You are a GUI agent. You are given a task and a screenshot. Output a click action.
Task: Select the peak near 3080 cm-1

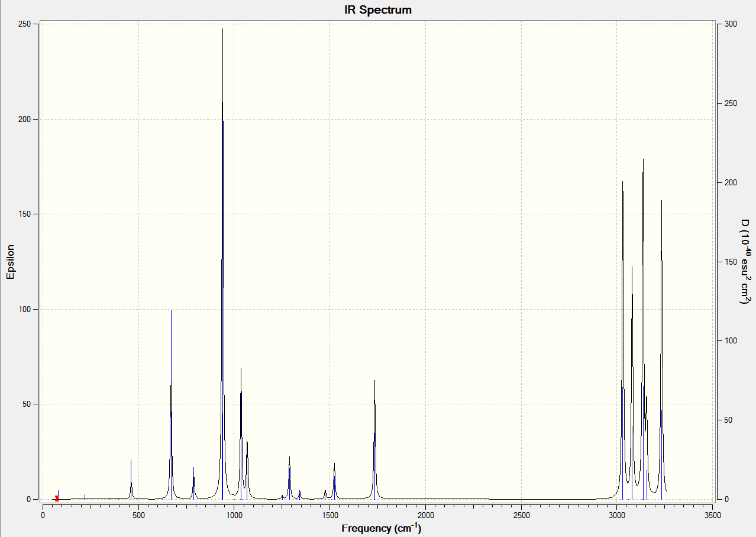pos(632,382)
